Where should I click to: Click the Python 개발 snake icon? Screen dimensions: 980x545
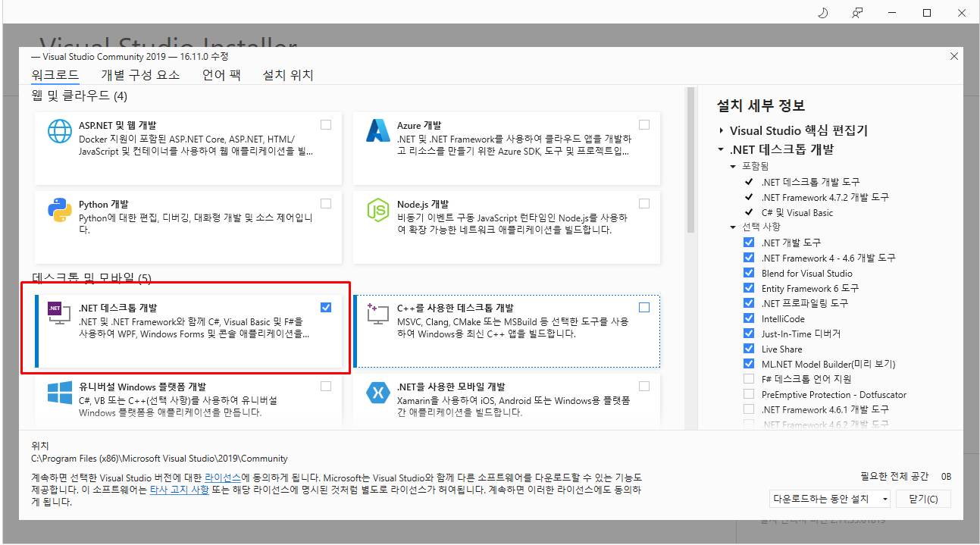click(60, 210)
